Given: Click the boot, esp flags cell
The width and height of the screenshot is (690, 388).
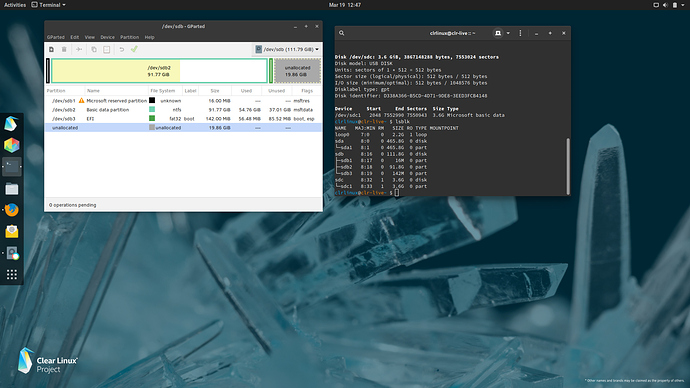Looking at the screenshot, I should click(304, 119).
